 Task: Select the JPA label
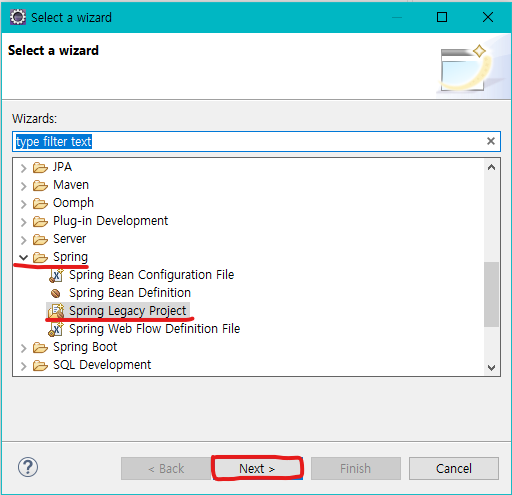point(62,167)
